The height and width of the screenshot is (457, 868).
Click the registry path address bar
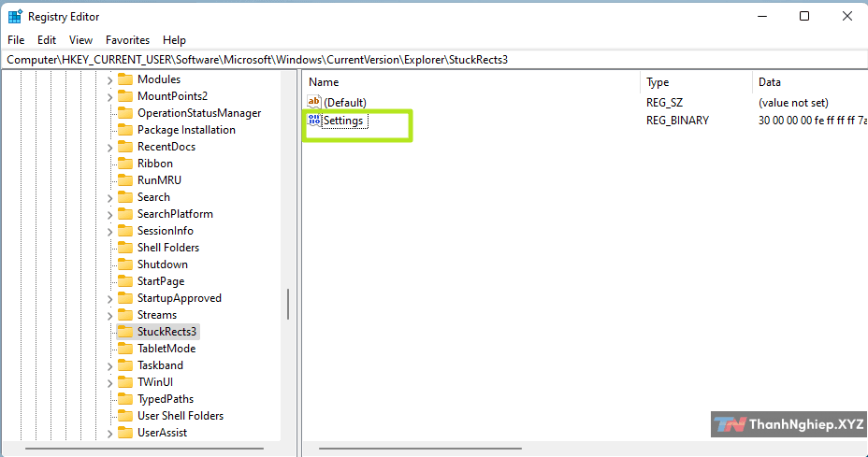click(x=434, y=59)
